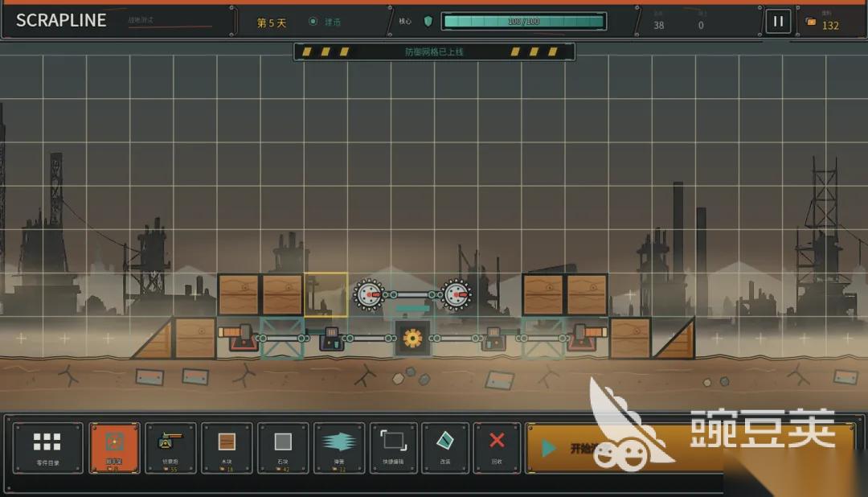Select the left spinning saw blade

click(369, 295)
